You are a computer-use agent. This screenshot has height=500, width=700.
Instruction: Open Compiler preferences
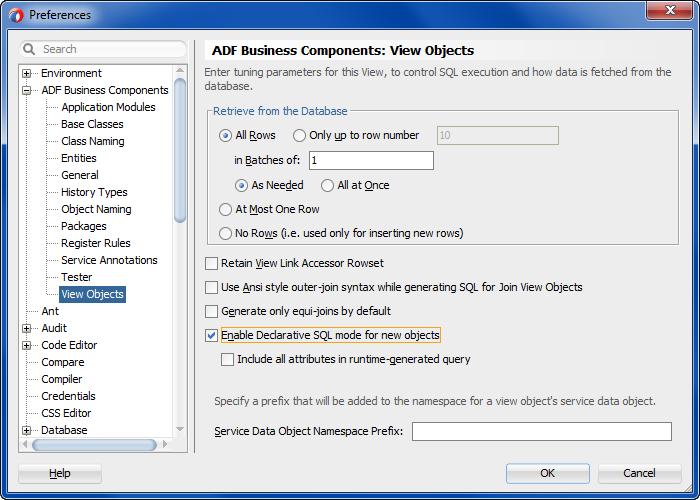click(x=62, y=379)
